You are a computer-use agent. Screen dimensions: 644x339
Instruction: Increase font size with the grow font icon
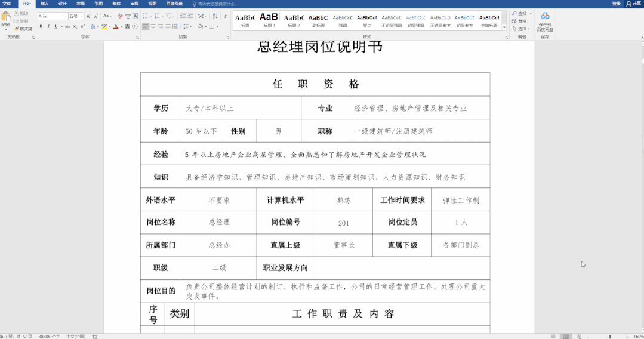[88, 16]
